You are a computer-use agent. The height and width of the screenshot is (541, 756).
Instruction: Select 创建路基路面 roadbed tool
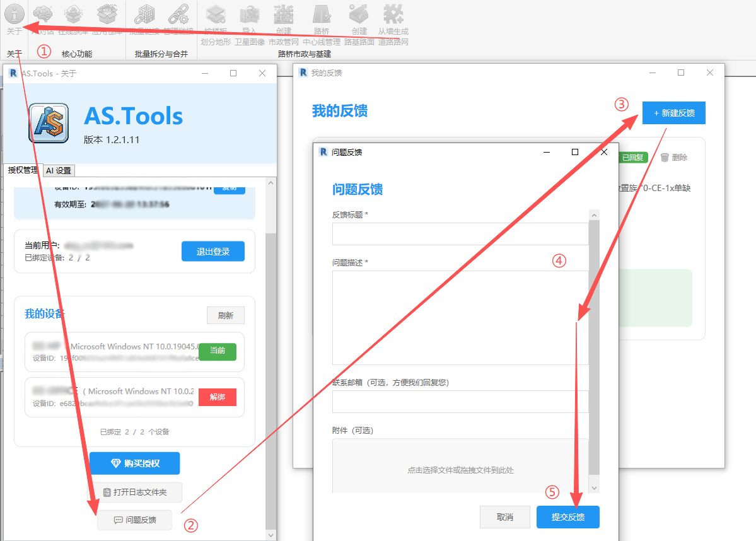click(359, 24)
